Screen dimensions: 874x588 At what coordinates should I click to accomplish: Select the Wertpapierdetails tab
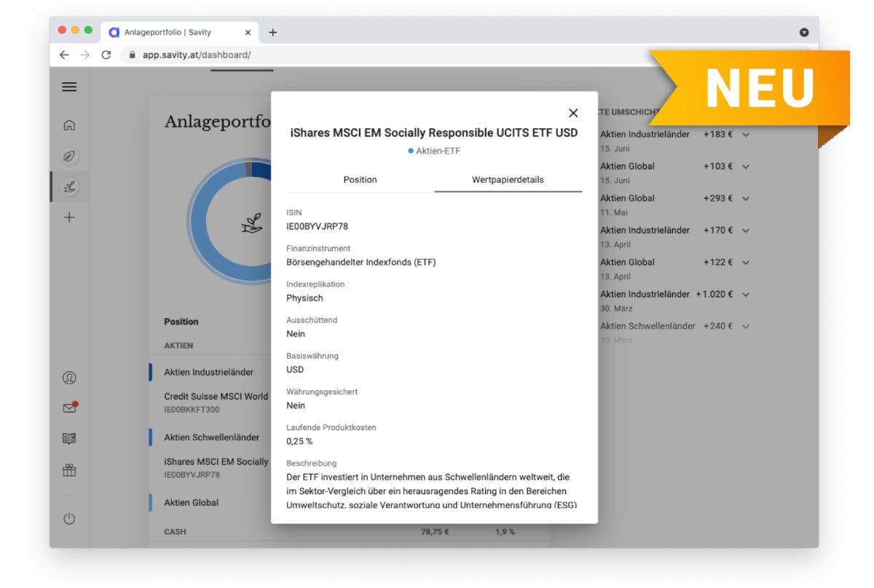508,180
